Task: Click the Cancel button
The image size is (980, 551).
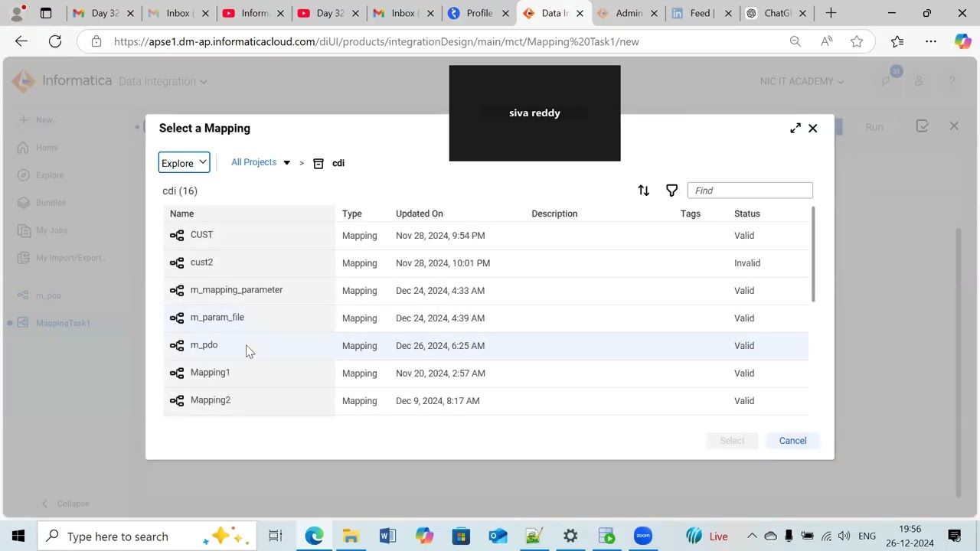Action: 792,441
